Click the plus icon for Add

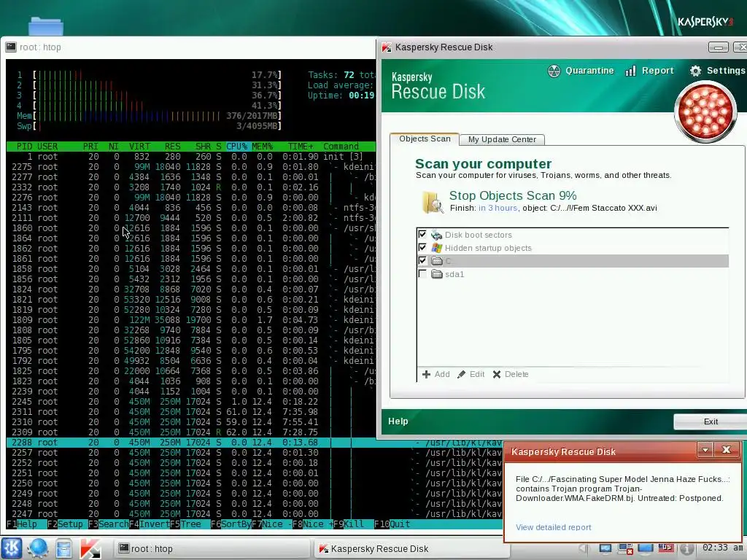click(x=426, y=374)
